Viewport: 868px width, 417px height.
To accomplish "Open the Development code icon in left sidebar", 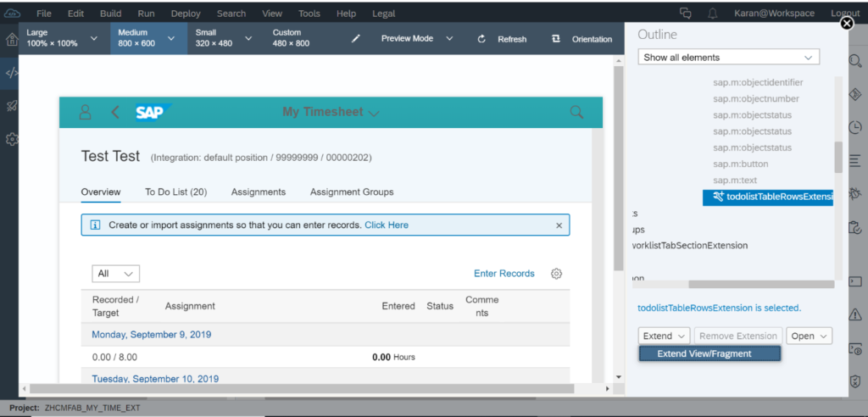I will point(10,73).
